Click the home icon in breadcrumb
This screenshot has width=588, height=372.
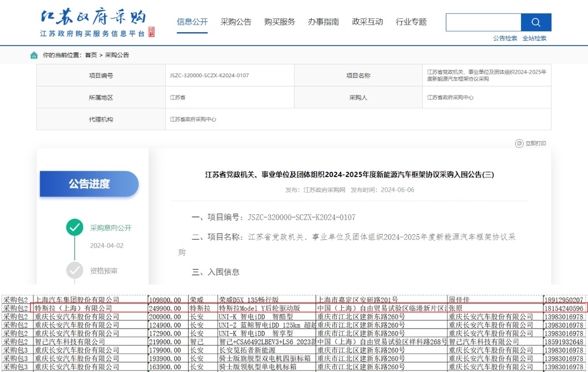[34, 55]
